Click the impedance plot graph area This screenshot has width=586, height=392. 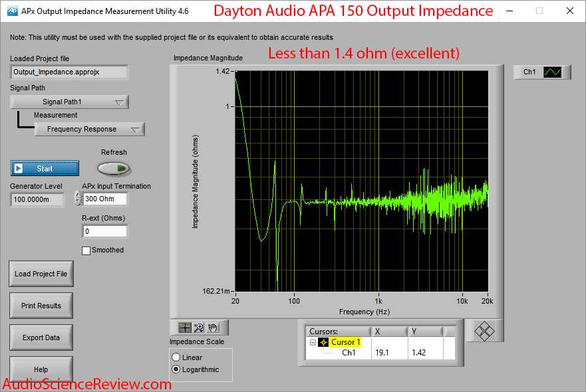[361, 181]
